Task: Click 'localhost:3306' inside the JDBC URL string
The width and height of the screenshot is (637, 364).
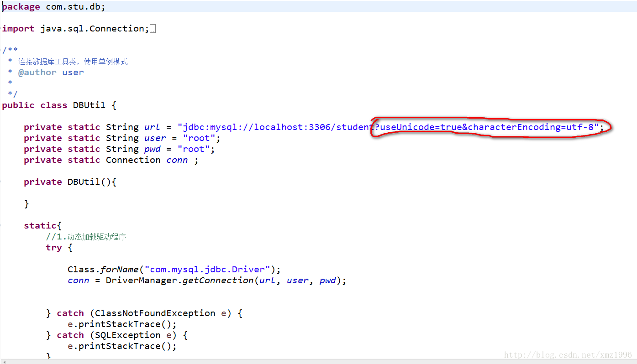Action: coord(292,127)
